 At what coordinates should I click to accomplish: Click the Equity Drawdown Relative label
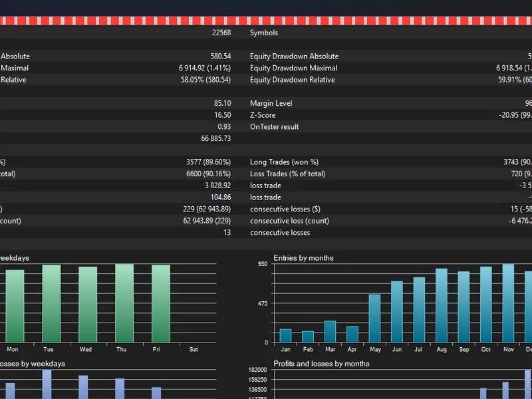(292, 80)
